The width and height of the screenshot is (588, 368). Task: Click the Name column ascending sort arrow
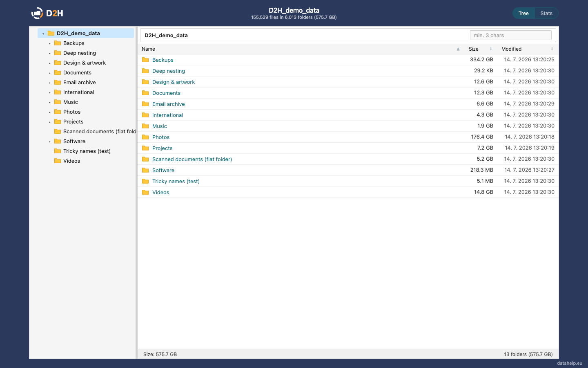458,49
